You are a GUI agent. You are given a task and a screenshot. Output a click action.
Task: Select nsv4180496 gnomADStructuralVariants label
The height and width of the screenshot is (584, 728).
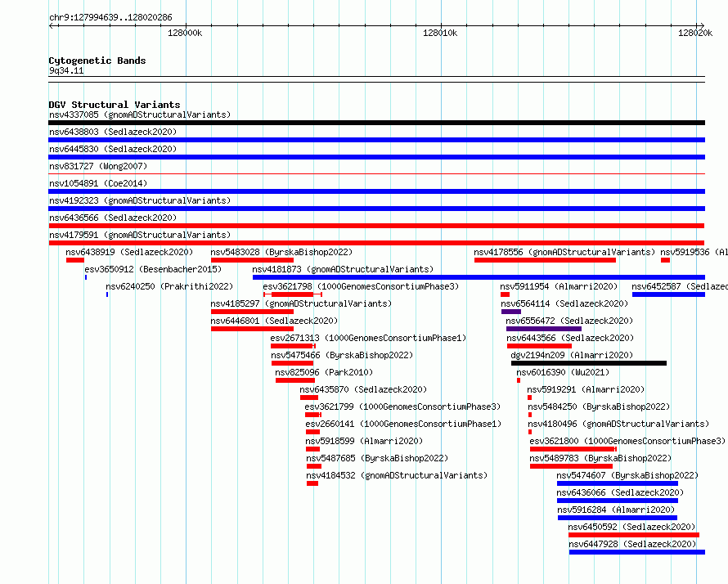618,424
